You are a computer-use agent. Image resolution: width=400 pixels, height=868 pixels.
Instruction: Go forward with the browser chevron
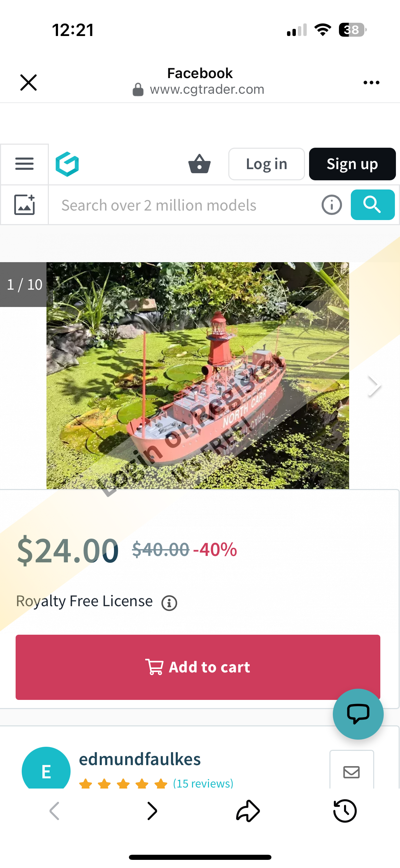pos(152,811)
